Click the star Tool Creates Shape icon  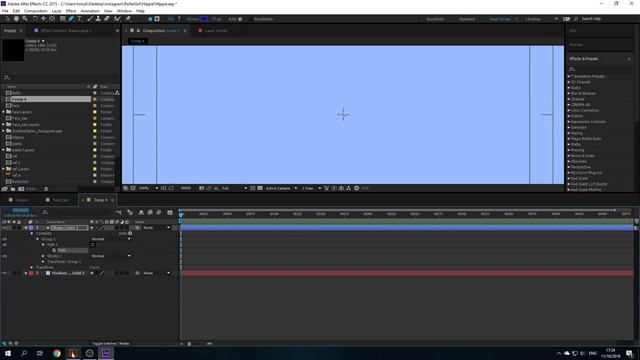(150, 19)
